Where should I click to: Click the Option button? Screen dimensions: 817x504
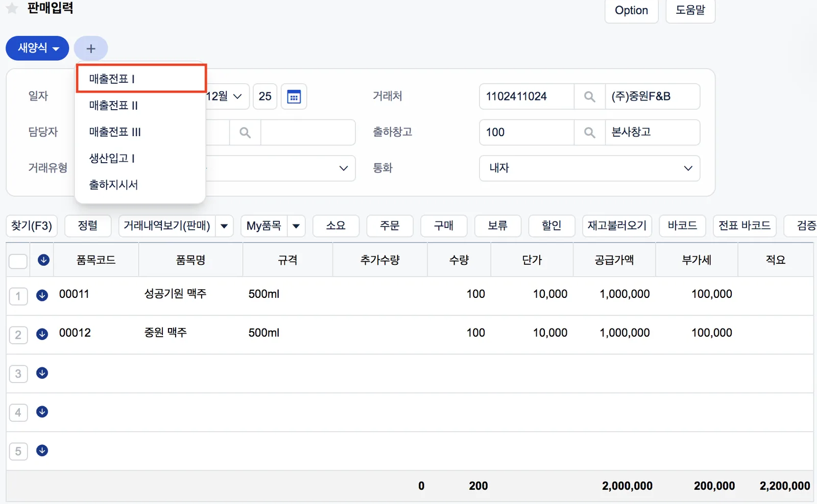click(632, 11)
